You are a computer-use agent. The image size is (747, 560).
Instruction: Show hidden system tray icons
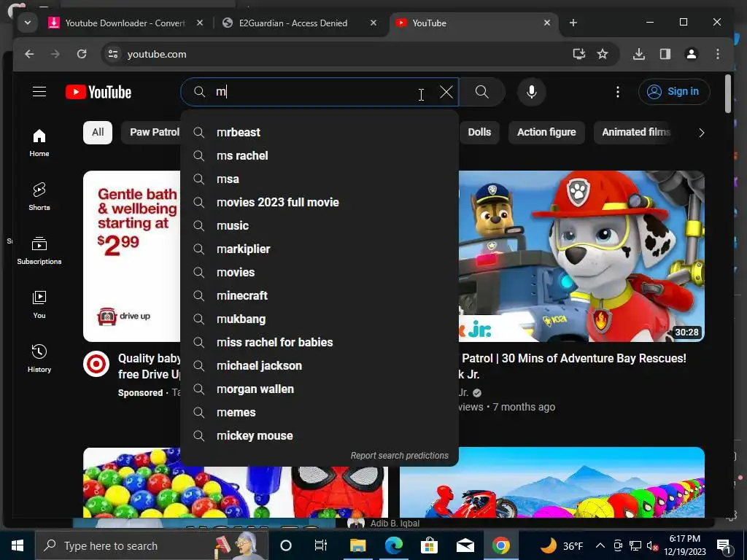click(x=600, y=545)
